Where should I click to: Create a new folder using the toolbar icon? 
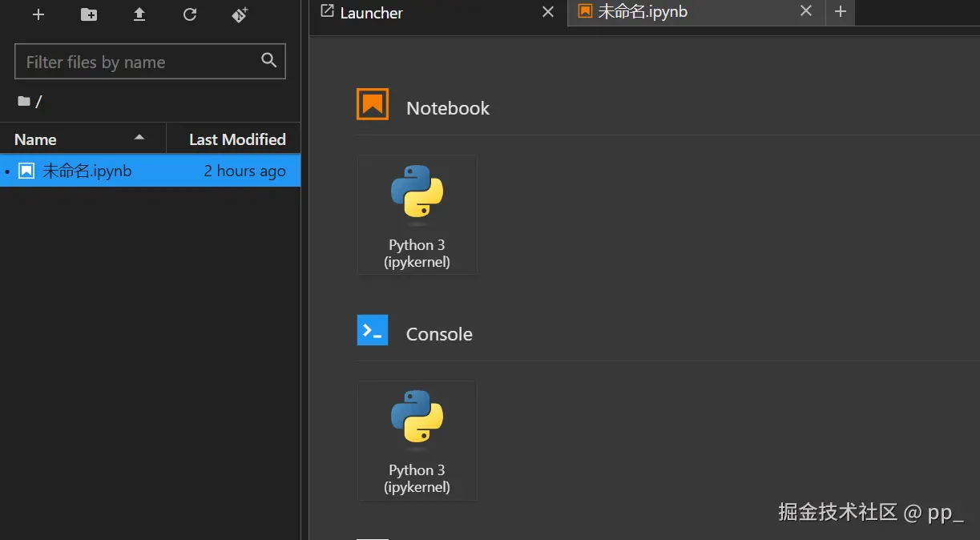(x=89, y=14)
